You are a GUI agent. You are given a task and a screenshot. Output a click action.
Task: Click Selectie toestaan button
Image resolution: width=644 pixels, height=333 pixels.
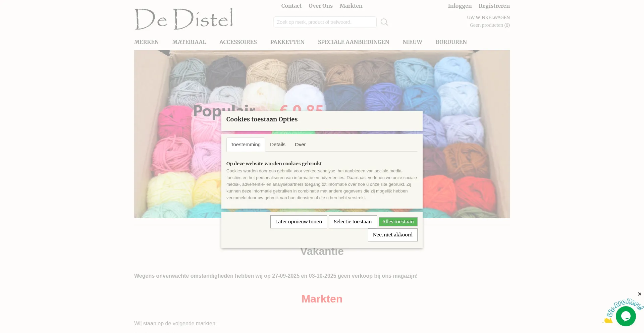click(353, 222)
